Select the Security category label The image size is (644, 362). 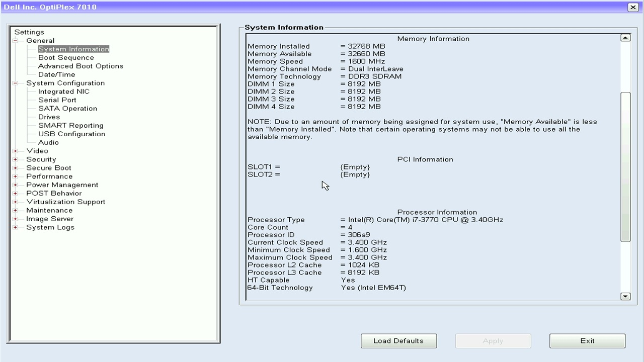pos(41,159)
